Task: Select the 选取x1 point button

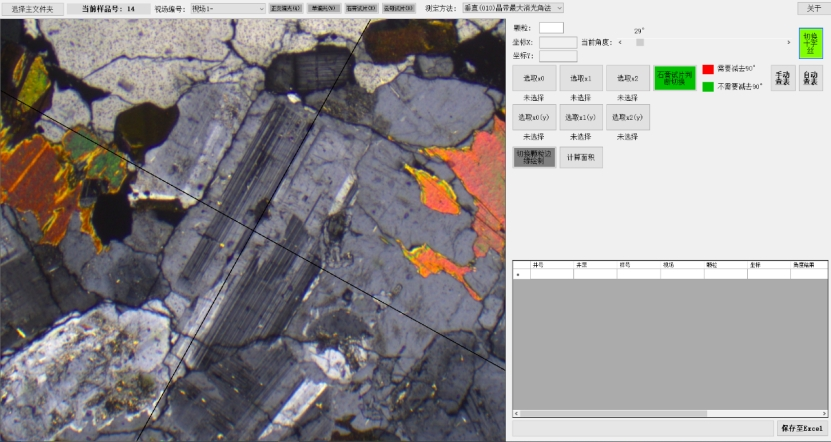Action: (x=580, y=78)
